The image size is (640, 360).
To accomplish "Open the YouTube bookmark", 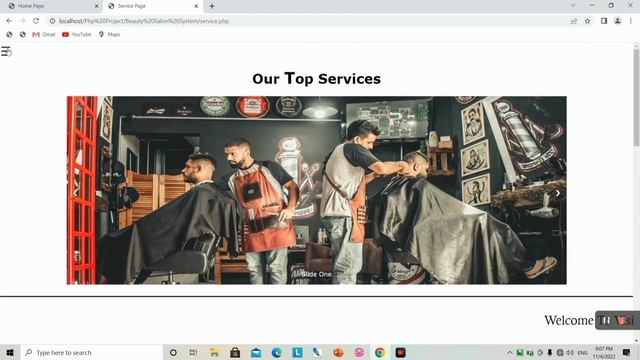I will (x=77, y=34).
